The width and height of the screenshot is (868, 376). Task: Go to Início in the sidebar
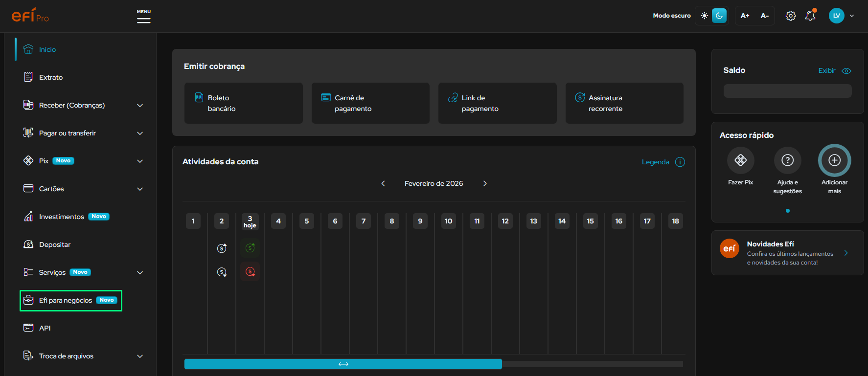point(47,49)
